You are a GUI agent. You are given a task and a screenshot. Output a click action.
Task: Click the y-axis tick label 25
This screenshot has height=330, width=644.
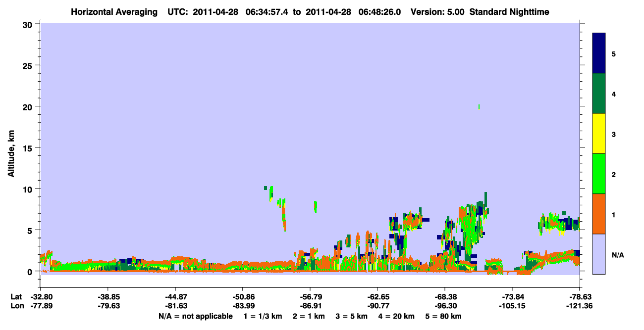[x=28, y=65]
